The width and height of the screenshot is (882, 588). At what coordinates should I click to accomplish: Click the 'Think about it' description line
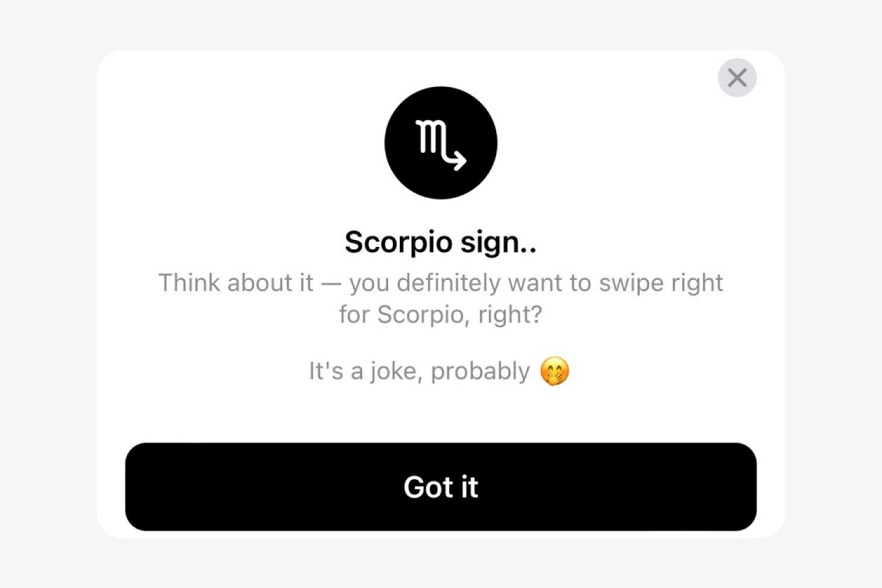coord(440,283)
